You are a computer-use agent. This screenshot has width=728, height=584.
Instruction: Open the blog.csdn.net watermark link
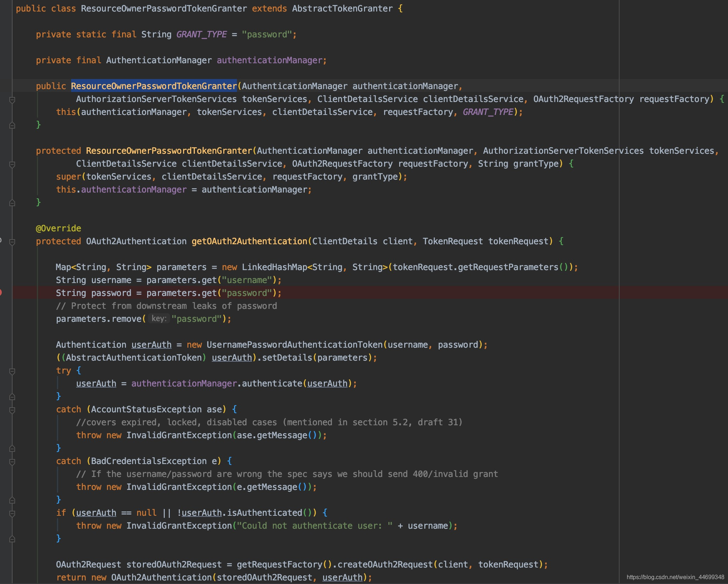tap(675, 577)
